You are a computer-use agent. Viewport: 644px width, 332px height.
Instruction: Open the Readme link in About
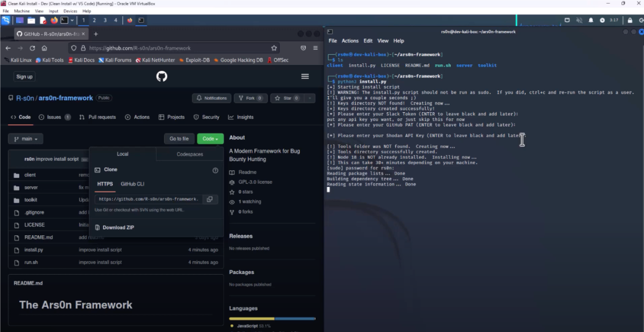247,173
